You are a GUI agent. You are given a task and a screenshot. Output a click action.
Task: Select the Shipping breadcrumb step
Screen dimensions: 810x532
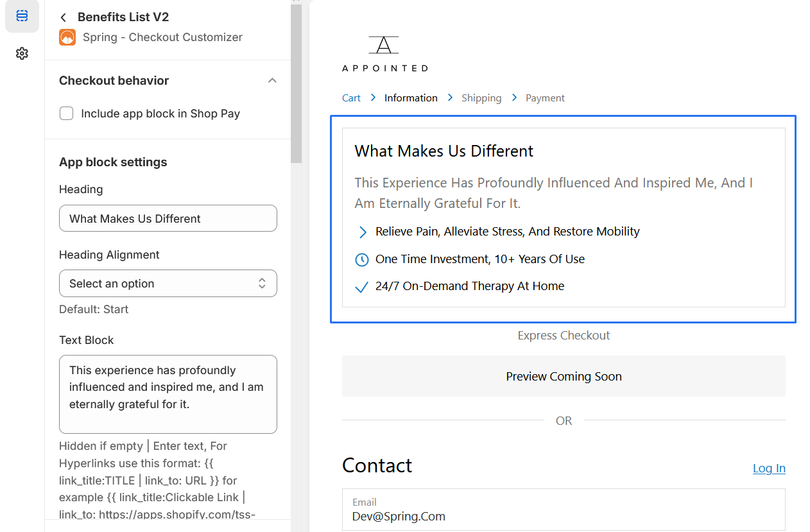[x=481, y=98]
